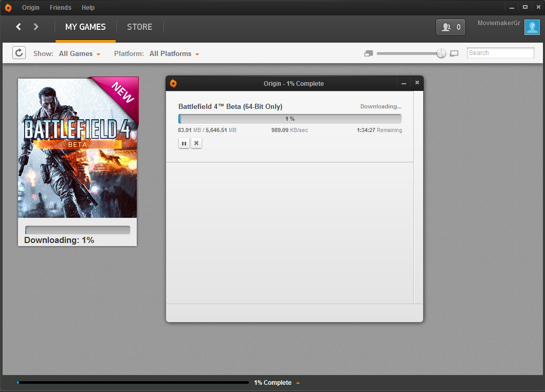545x392 pixels.
Task: Click the 'Downloading: 1%' tile label
Action: 59,240
